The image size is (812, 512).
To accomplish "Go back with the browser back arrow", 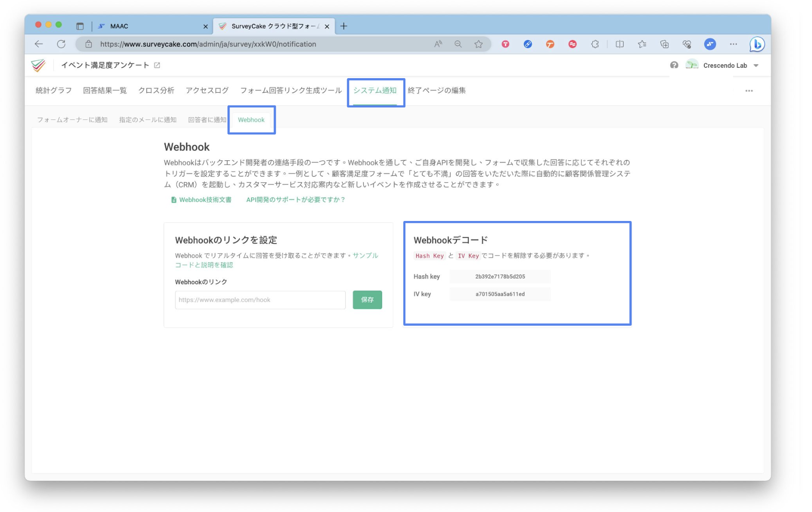I will click(x=39, y=44).
